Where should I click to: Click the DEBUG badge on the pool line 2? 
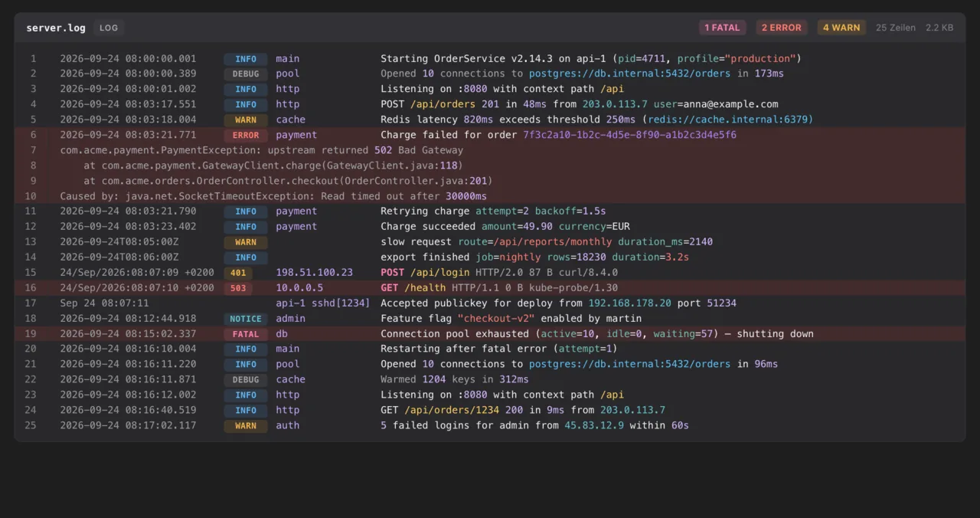coord(246,74)
